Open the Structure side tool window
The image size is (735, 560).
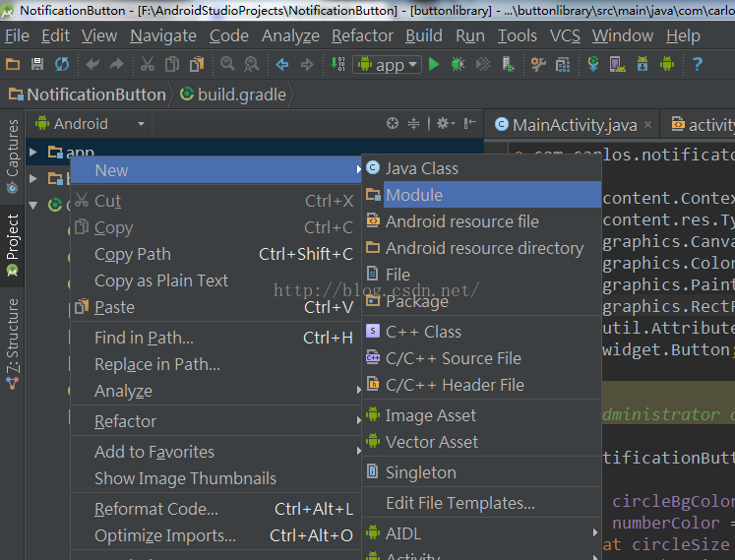tap(12, 343)
